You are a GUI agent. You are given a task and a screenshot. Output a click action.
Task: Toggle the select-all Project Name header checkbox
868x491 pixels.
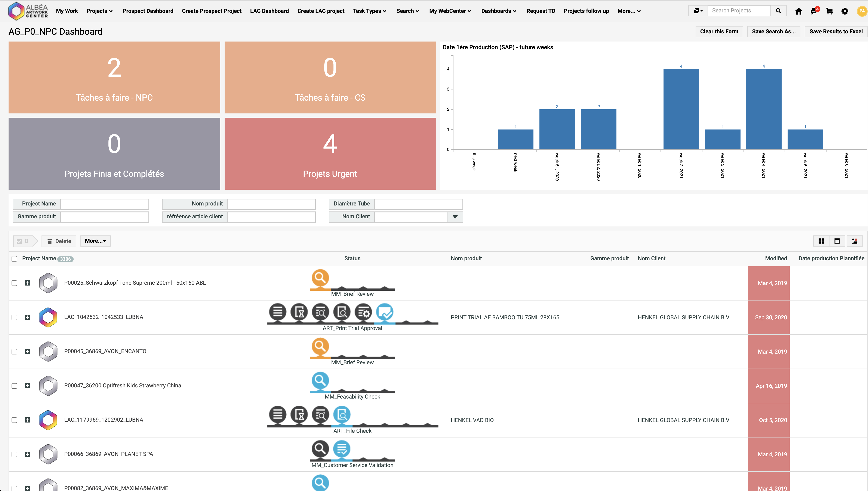[x=14, y=259]
